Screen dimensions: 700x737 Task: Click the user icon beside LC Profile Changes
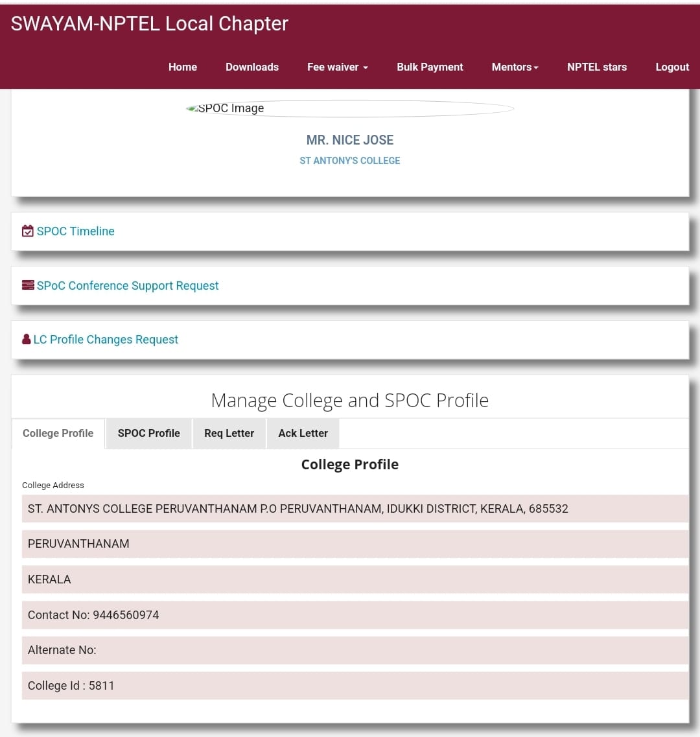[27, 340]
